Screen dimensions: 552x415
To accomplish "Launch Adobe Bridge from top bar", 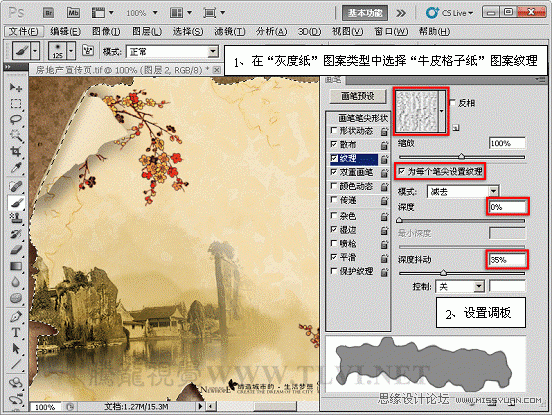I will pos(48,13).
